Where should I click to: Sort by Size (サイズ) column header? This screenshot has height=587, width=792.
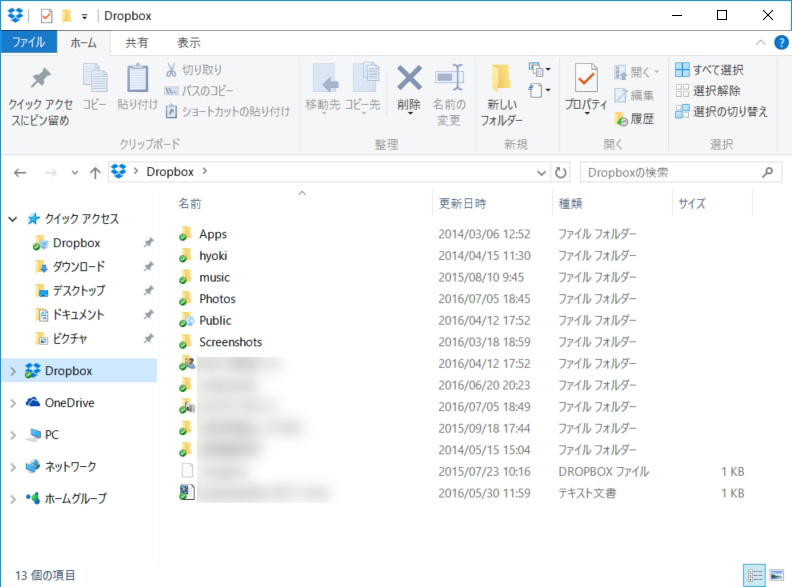[691, 204]
